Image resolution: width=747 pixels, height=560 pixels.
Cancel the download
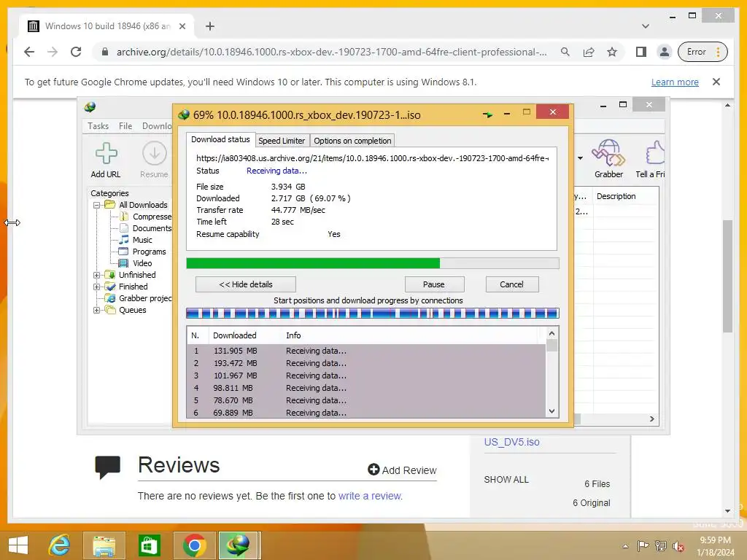pyautogui.click(x=511, y=284)
